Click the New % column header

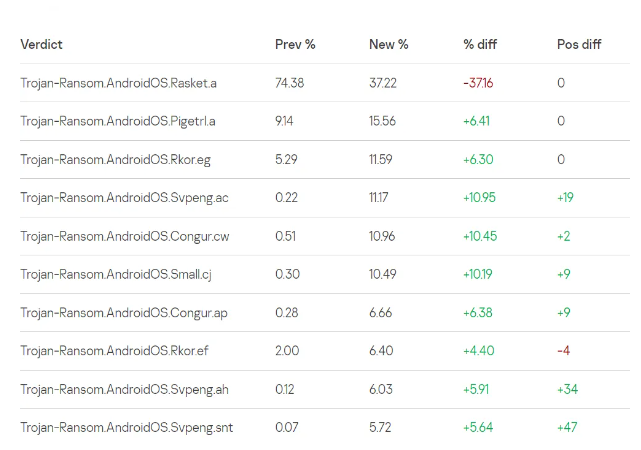[389, 45]
